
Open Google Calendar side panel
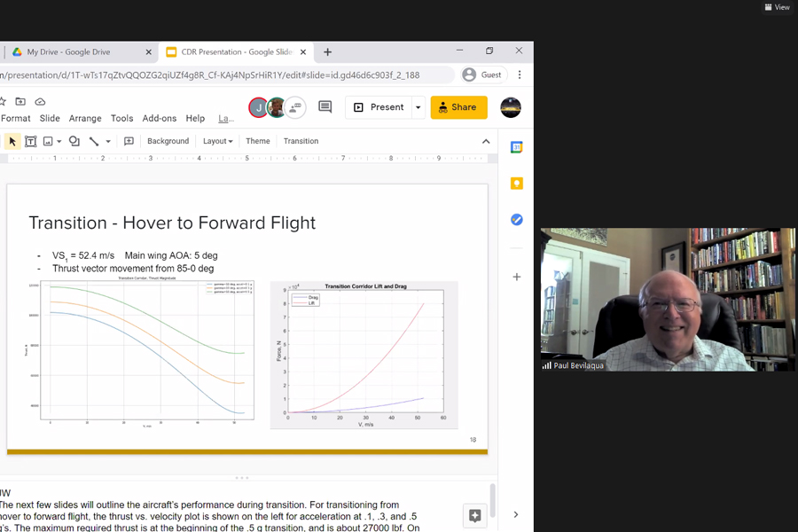point(516,147)
